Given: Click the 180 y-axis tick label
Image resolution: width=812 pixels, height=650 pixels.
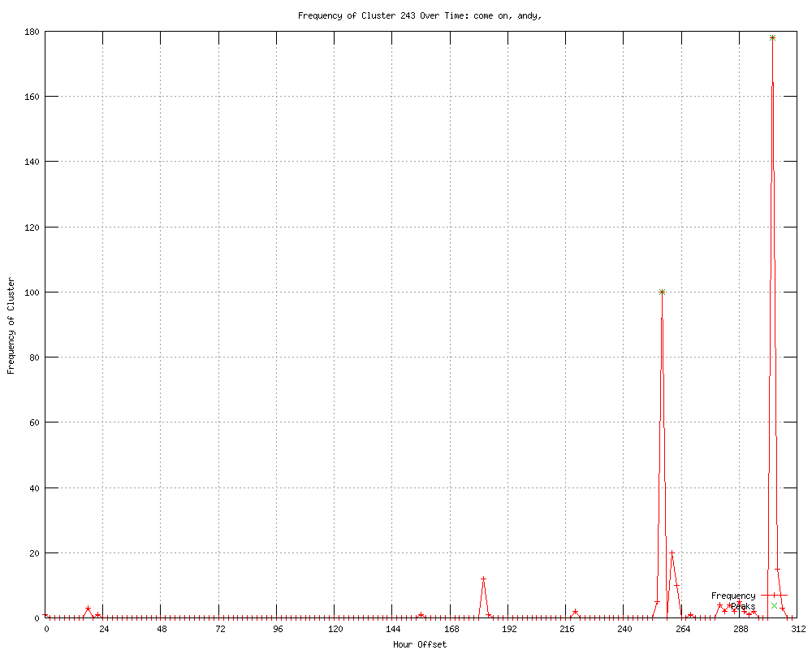Looking at the screenshot, I should click(31, 32).
